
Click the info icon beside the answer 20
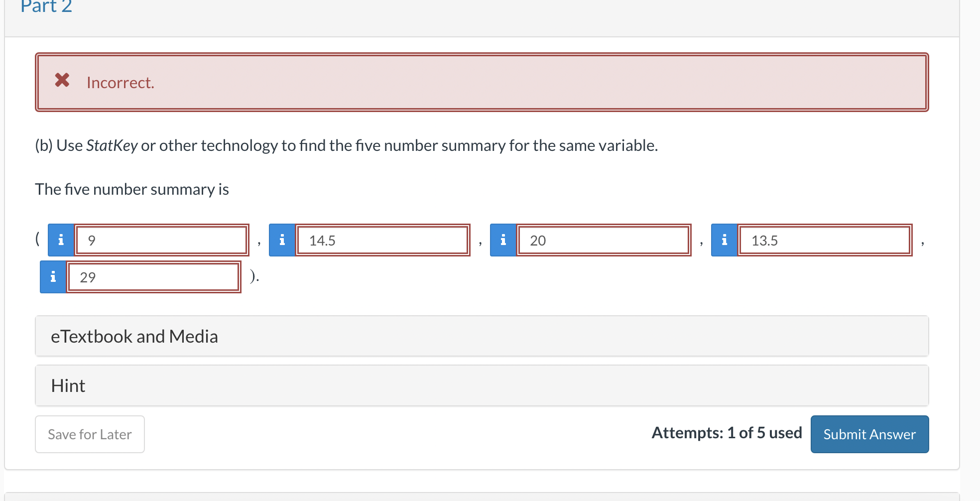[x=503, y=240]
